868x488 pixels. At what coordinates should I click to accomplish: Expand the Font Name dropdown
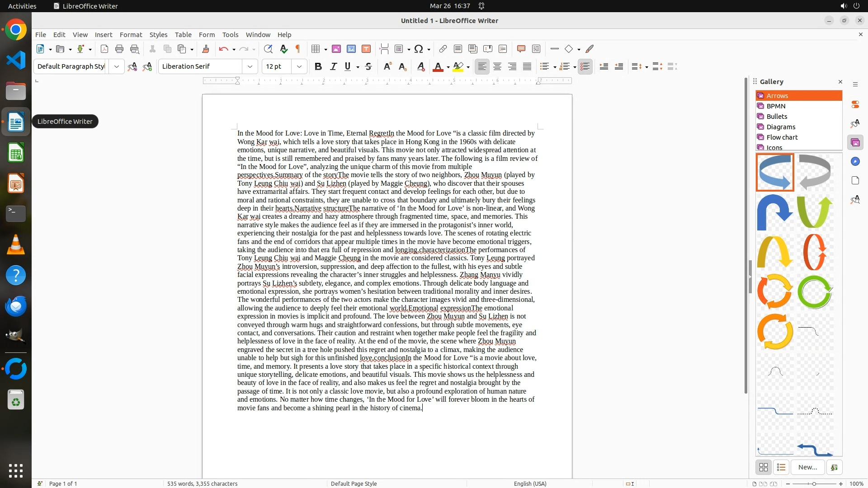tap(250, 66)
